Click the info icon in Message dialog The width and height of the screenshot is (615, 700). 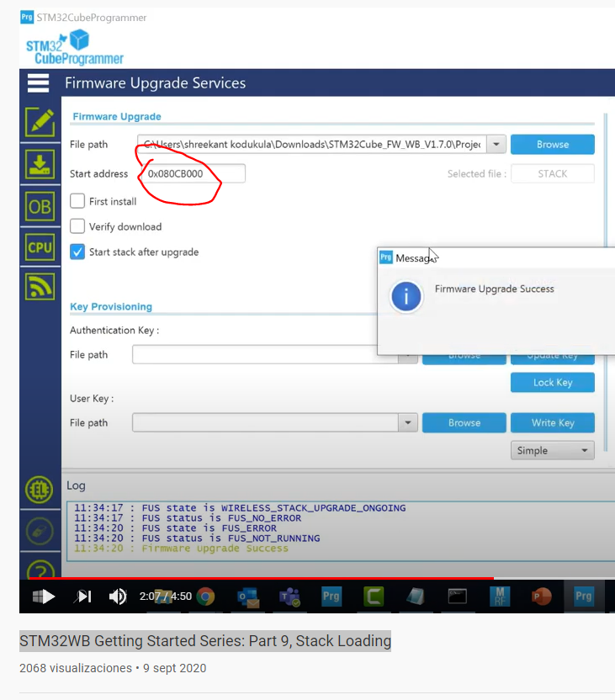click(x=406, y=296)
